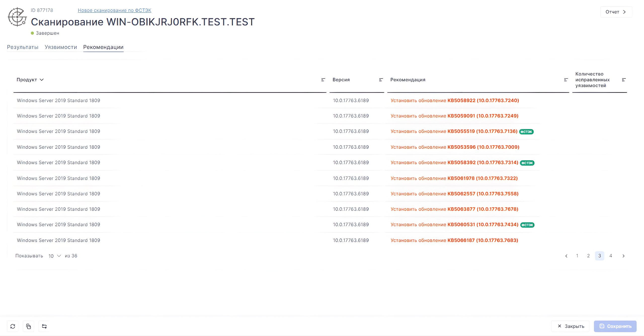The height and width of the screenshot is (336, 644).
Task: Click the refresh icon in bottom toolbar
Action: 13,326
